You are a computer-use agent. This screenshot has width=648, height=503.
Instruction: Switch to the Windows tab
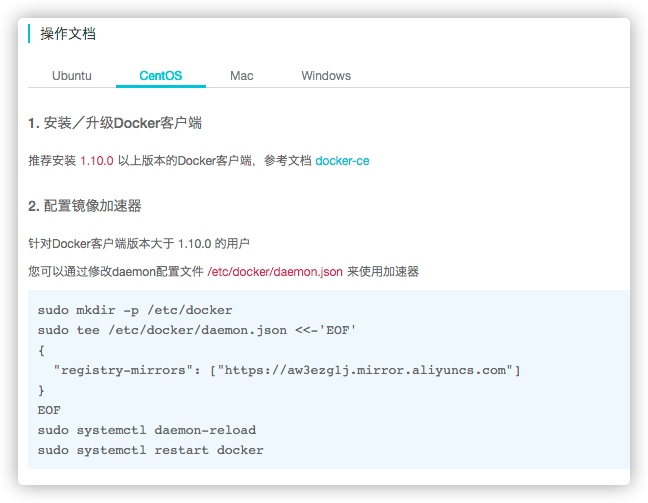tap(326, 76)
